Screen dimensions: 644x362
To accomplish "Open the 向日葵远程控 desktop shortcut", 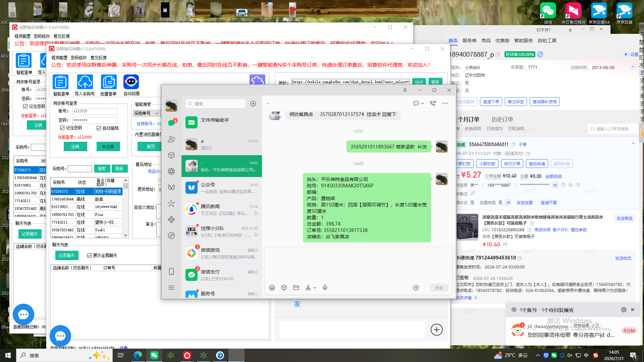I will pyautogui.click(x=573, y=13).
